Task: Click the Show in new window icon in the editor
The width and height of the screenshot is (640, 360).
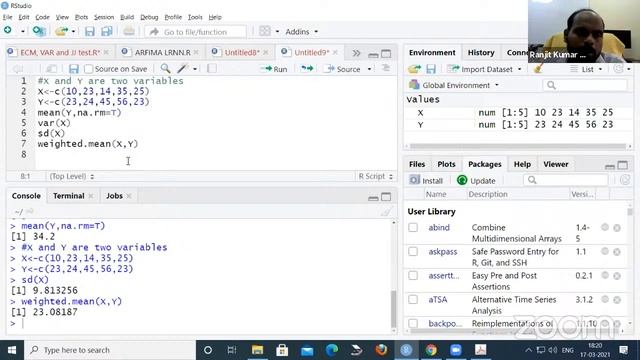Action: (51, 69)
